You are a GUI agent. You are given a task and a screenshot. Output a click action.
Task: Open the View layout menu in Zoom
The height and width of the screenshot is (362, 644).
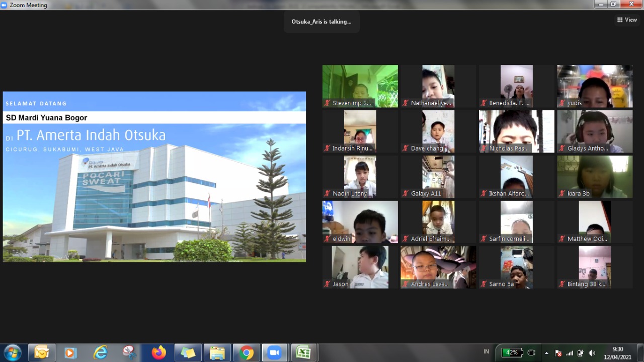pos(627,20)
